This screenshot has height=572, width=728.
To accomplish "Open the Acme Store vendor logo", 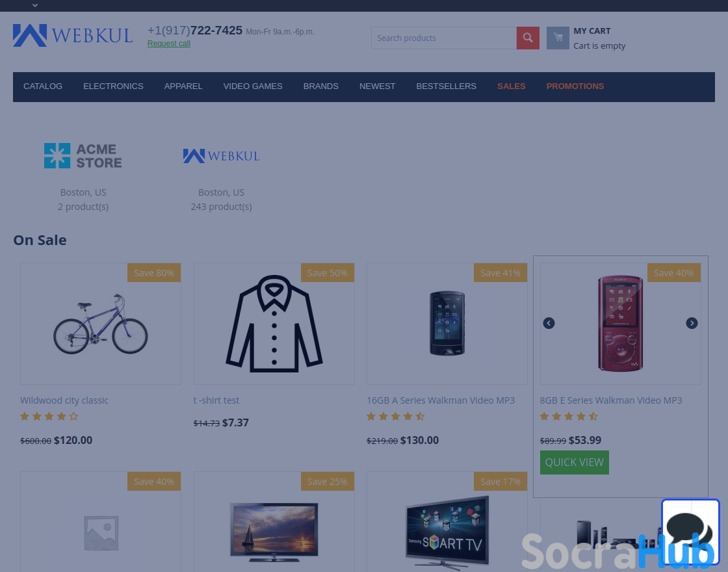I will (83, 155).
